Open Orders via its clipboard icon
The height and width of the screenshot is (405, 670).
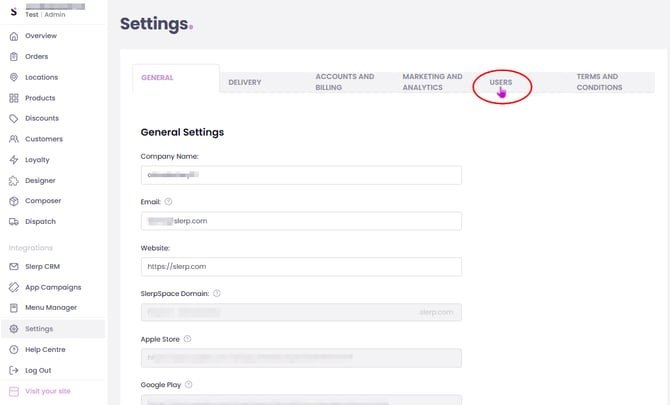tap(14, 57)
